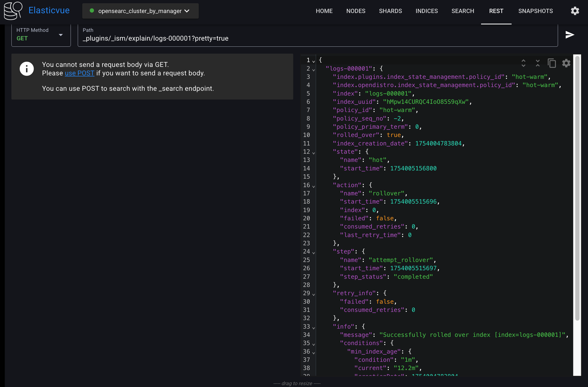Switch to the SNAPSHOTS tab
The width and height of the screenshot is (588, 387).
click(x=535, y=11)
